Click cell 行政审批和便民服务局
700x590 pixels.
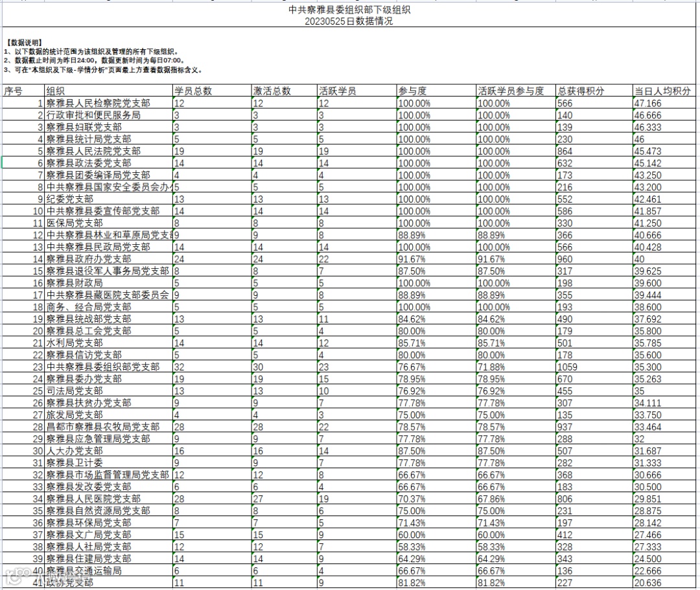click(x=108, y=115)
